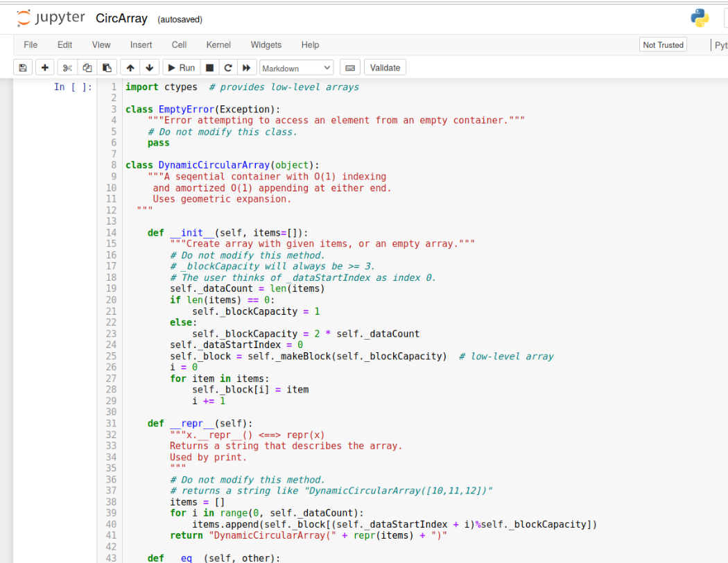The height and width of the screenshot is (563, 728).
Task: Open the command palette keyboard icon
Action: tap(349, 67)
